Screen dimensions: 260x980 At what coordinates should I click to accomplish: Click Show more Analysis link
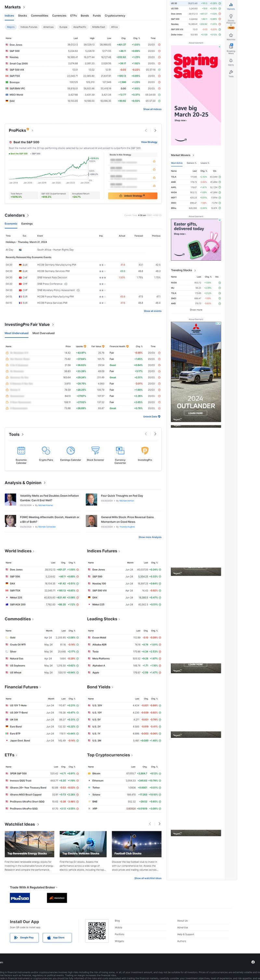[x=150, y=537]
